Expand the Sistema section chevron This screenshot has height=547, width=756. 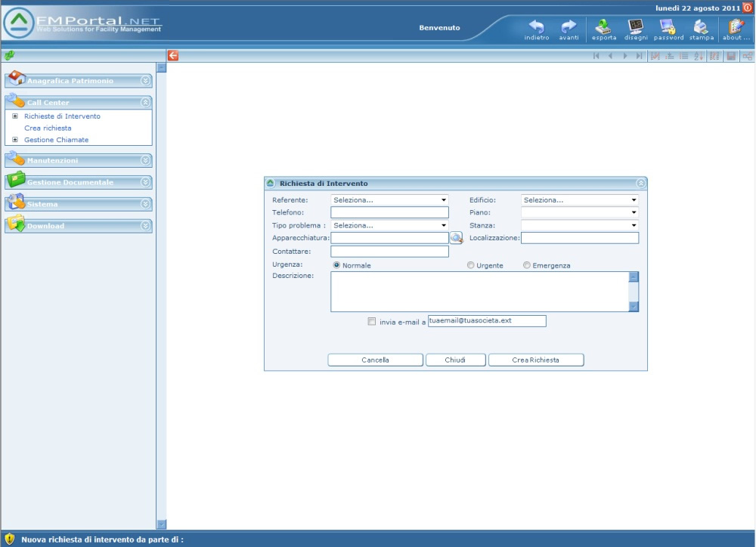click(x=145, y=204)
